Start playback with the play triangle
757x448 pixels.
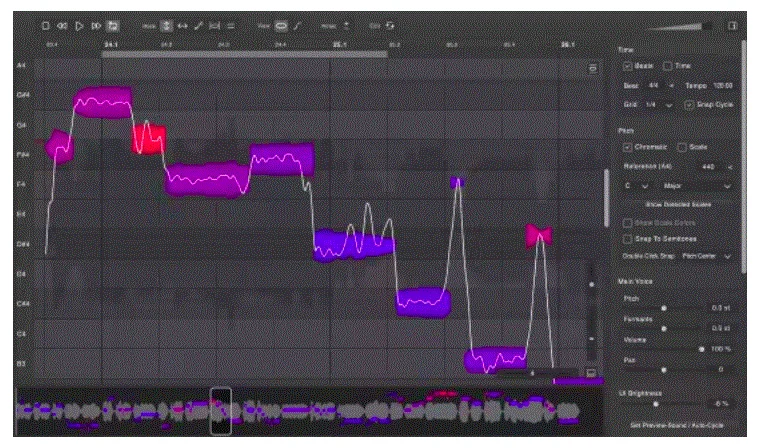pyautogui.click(x=79, y=26)
